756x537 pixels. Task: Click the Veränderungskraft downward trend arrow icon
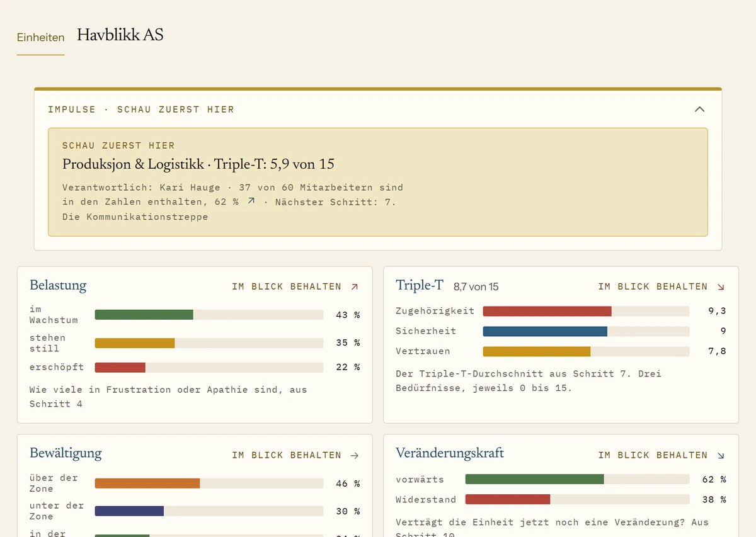click(x=721, y=455)
